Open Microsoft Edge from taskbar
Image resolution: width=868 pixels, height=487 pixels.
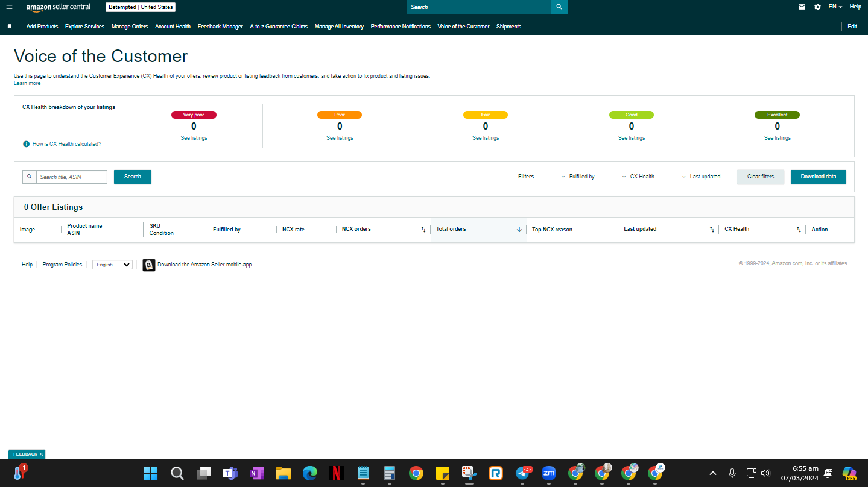(x=310, y=473)
